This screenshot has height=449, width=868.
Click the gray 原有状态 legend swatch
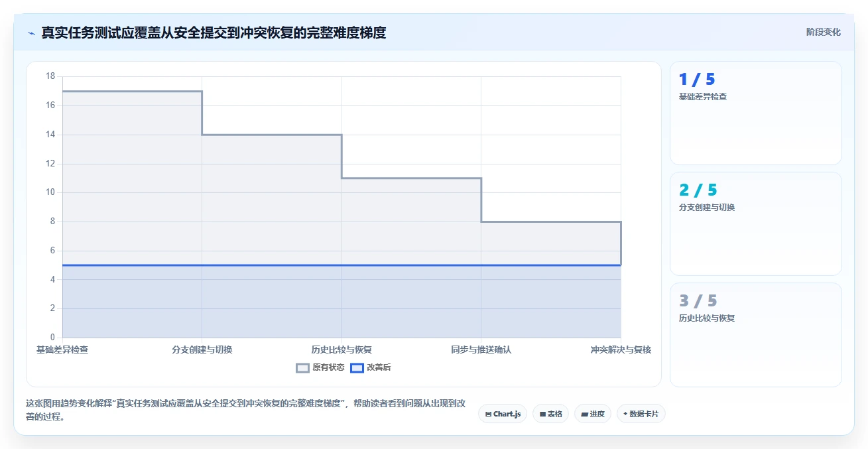coord(303,367)
